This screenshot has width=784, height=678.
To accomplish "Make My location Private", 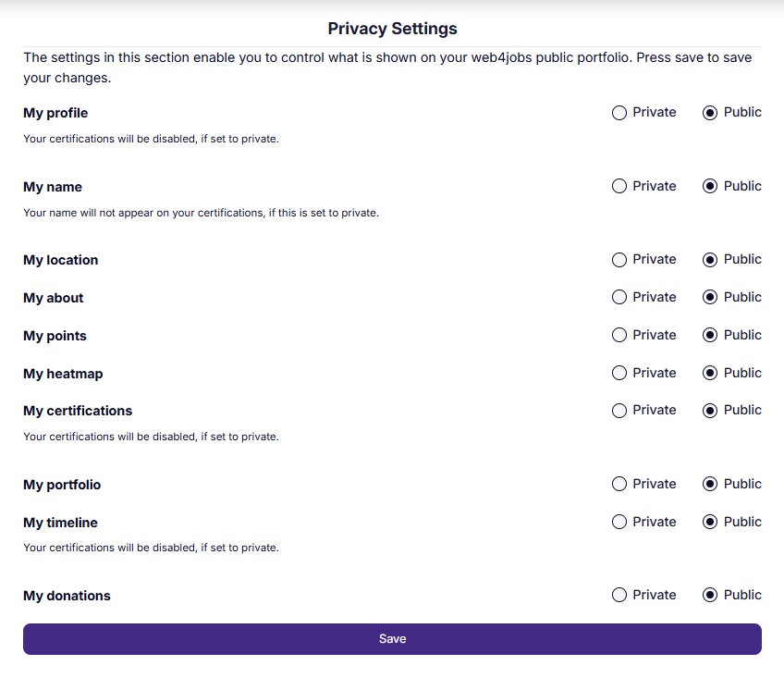I will click(x=619, y=260).
